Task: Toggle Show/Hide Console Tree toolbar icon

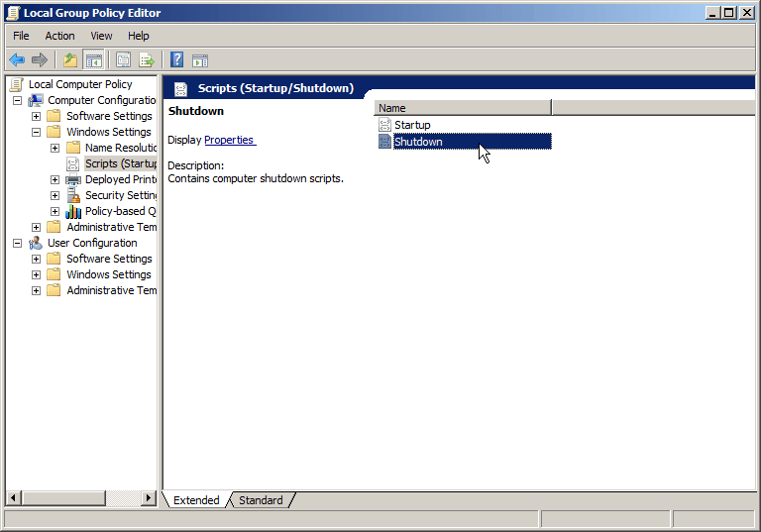Action: (x=94, y=60)
